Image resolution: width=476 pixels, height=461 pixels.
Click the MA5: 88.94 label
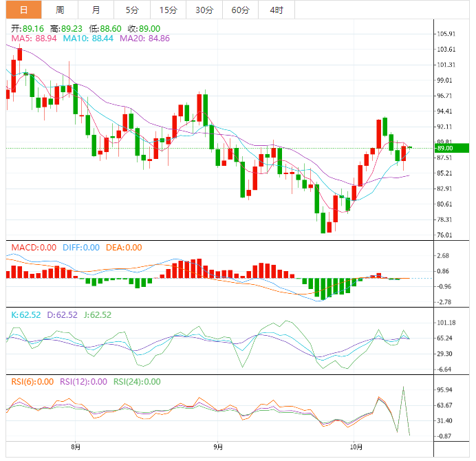coord(34,39)
